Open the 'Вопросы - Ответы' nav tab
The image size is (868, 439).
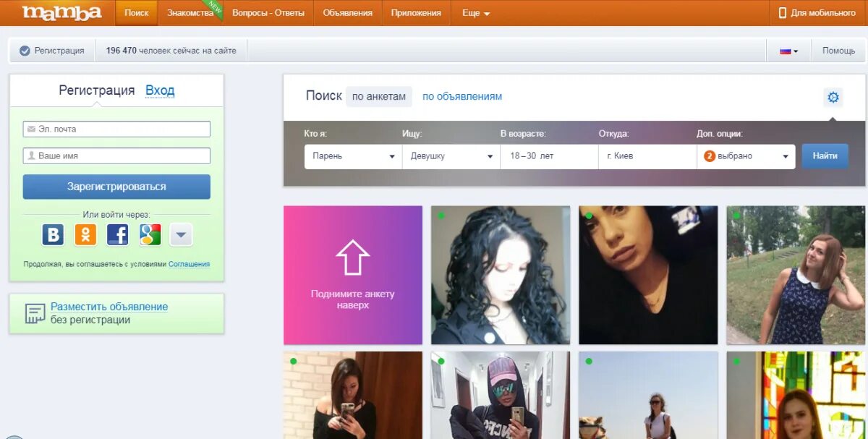(268, 13)
